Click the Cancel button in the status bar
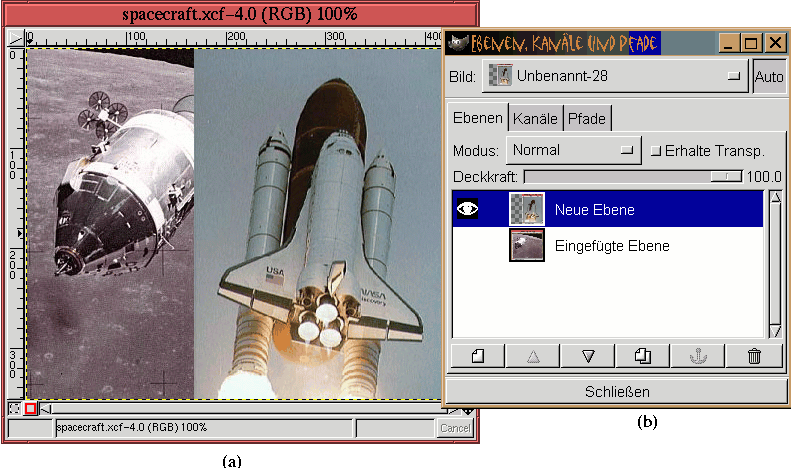The image size is (791, 468). pos(454,428)
